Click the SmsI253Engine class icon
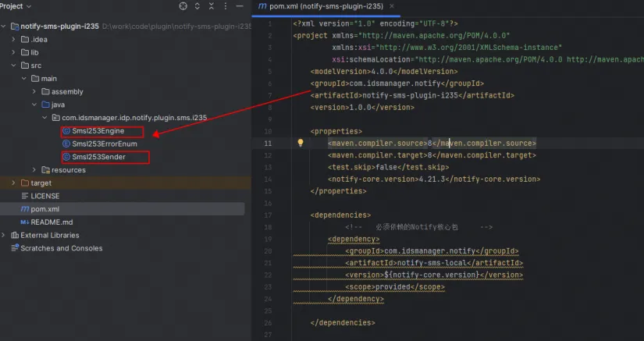 pos(66,131)
